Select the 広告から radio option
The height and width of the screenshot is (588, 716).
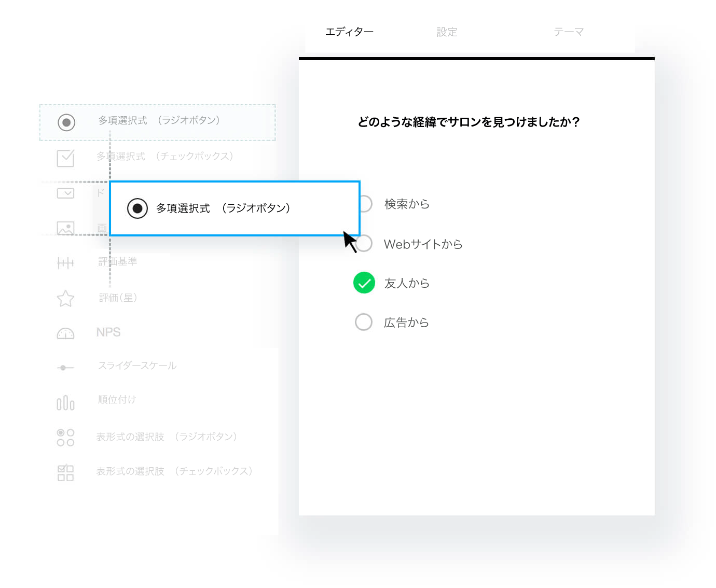click(x=364, y=322)
